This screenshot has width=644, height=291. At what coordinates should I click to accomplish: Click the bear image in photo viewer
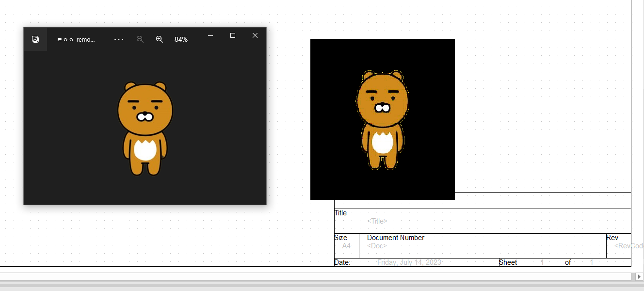pyautogui.click(x=145, y=129)
